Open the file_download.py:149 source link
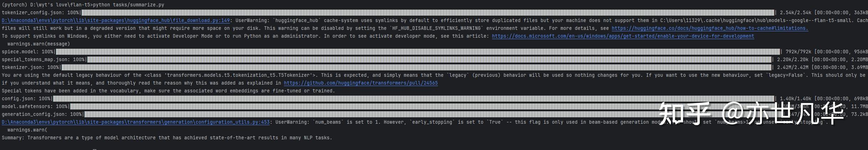This screenshot has height=150, width=868. (115, 21)
